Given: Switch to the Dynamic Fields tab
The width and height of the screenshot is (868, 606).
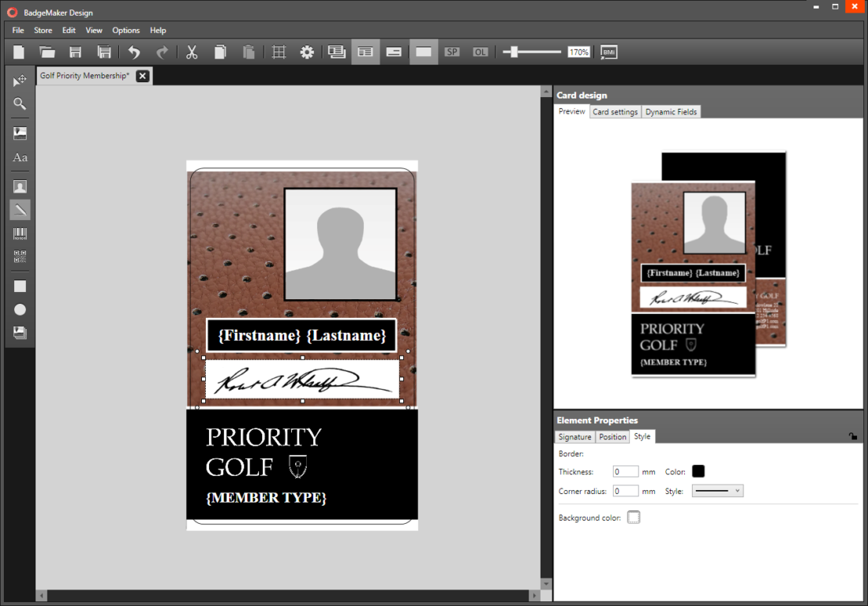Looking at the screenshot, I should tap(671, 111).
